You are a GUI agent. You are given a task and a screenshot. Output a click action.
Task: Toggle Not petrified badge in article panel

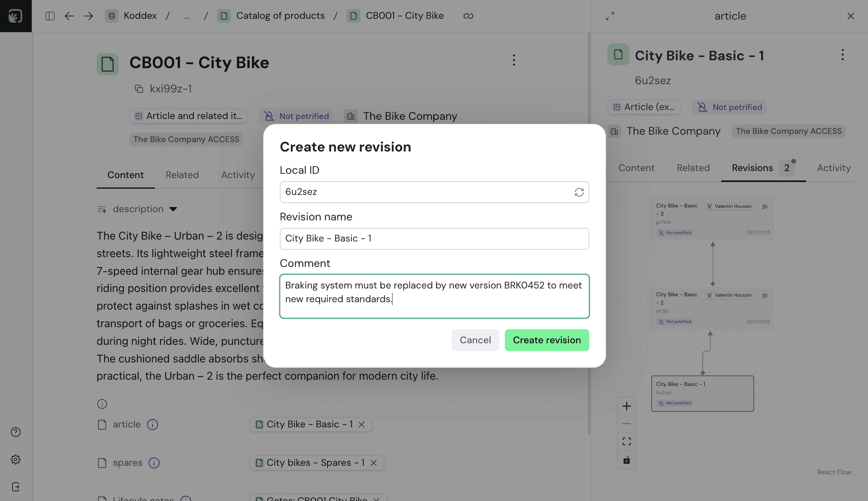[730, 107]
